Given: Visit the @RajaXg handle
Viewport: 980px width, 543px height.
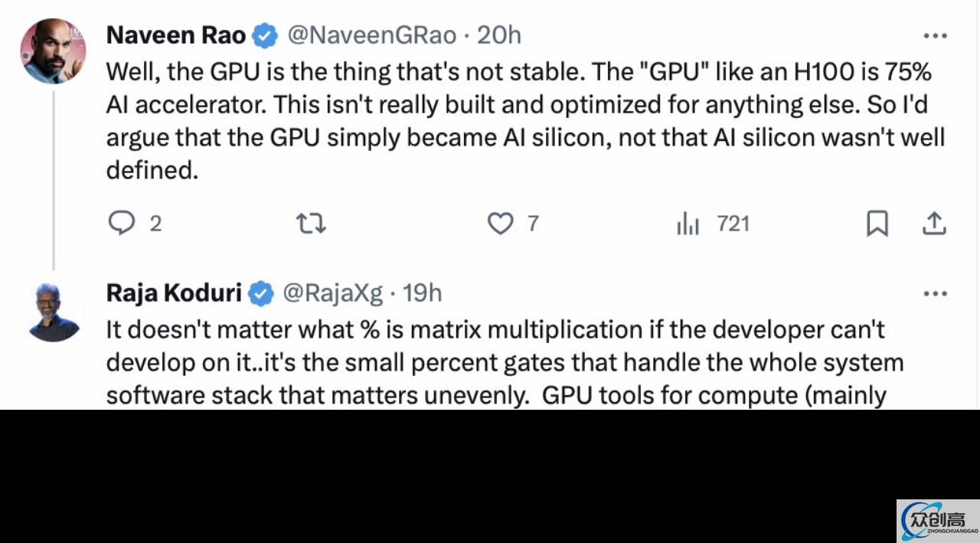Looking at the screenshot, I should [x=332, y=293].
